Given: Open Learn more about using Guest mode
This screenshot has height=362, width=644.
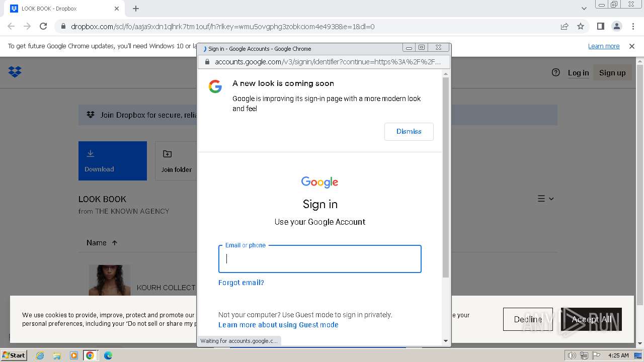Looking at the screenshot, I should point(278,325).
